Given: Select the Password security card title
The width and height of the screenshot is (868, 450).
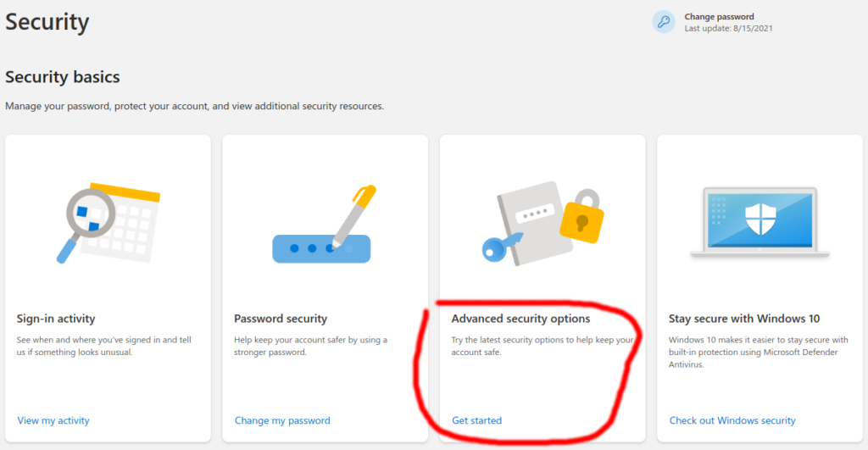Looking at the screenshot, I should click(281, 319).
